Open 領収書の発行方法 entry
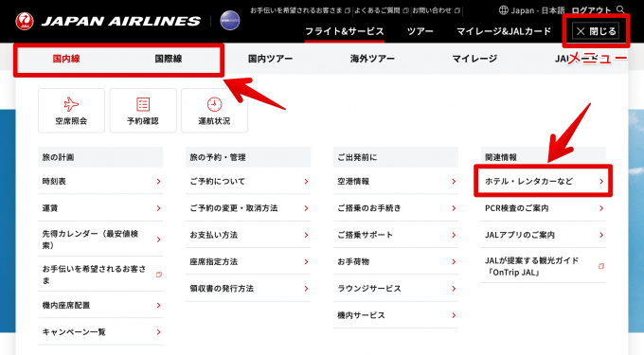644x355 pixels. tap(248, 289)
